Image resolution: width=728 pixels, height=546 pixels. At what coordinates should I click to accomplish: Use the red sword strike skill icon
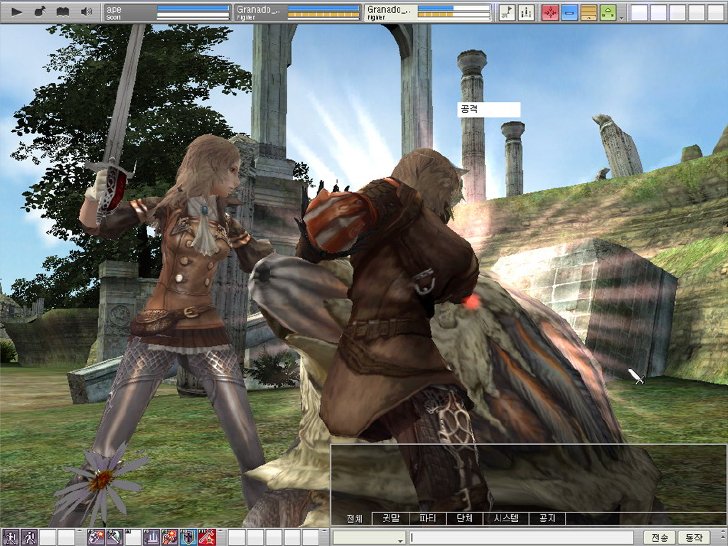tap(207, 537)
